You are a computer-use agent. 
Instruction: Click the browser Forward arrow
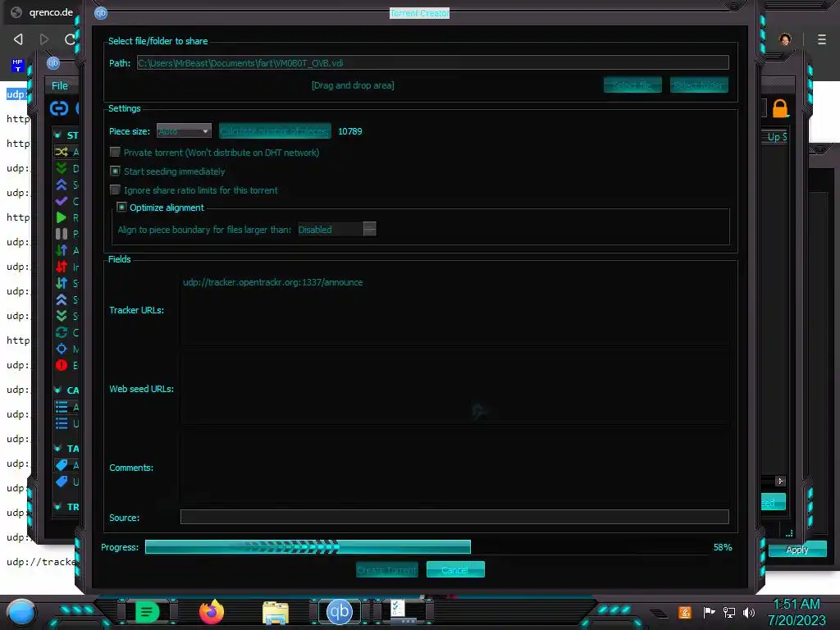pos(44,39)
